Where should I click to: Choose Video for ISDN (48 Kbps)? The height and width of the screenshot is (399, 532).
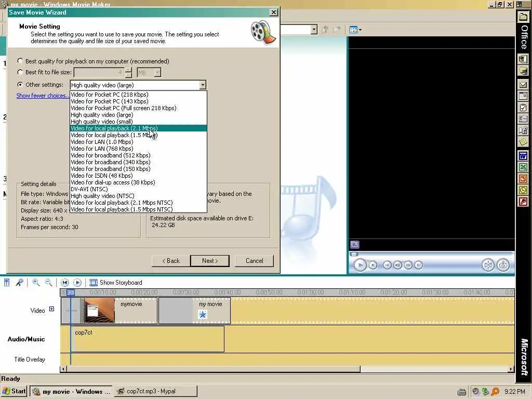click(x=138, y=176)
